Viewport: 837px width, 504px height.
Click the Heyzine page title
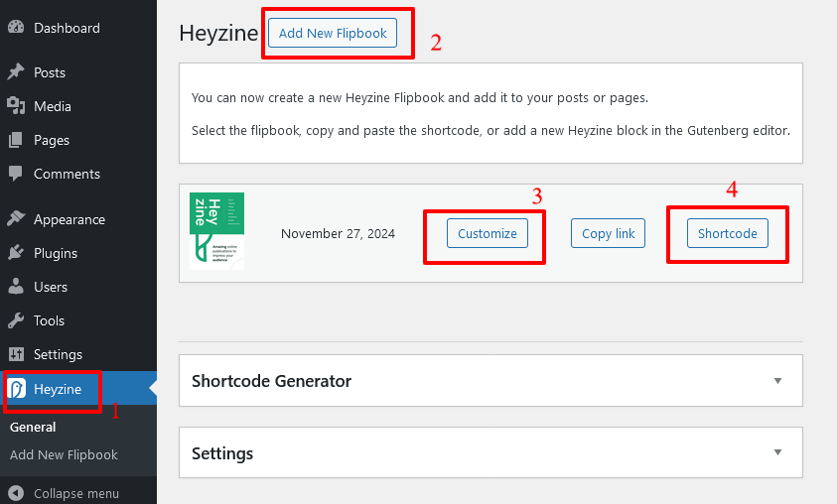point(218,33)
